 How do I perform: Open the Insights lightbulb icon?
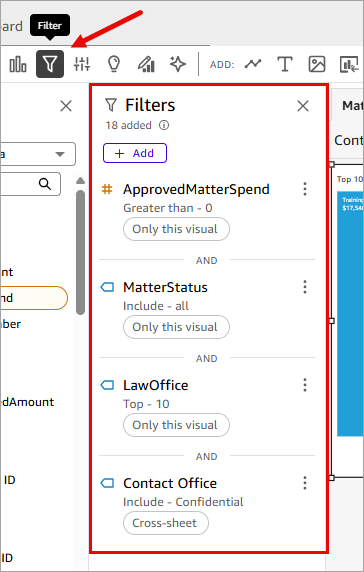pos(113,64)
